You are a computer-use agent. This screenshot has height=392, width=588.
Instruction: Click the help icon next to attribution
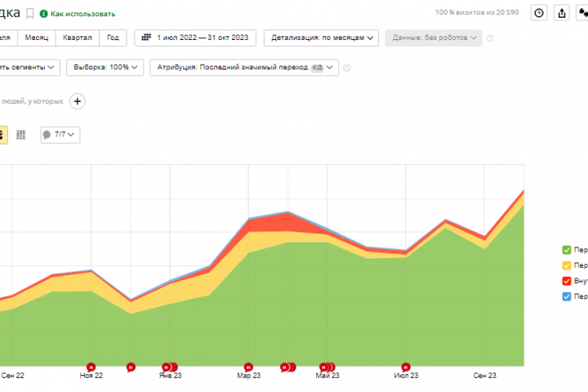[347, 68]
